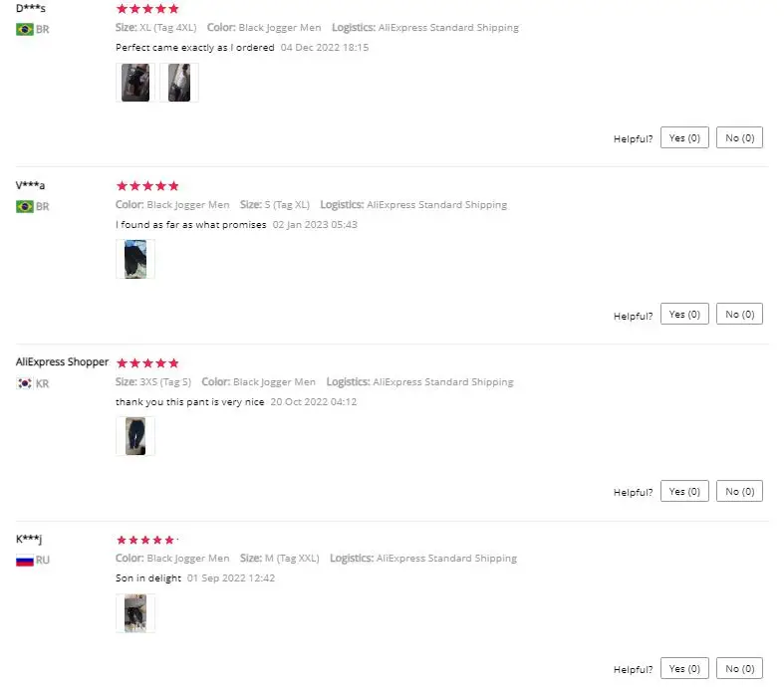Open K***j's review photo thumbnail
The height and width of the screenshot is (691, 784).
pyautogui.click(x=135, y=613)
